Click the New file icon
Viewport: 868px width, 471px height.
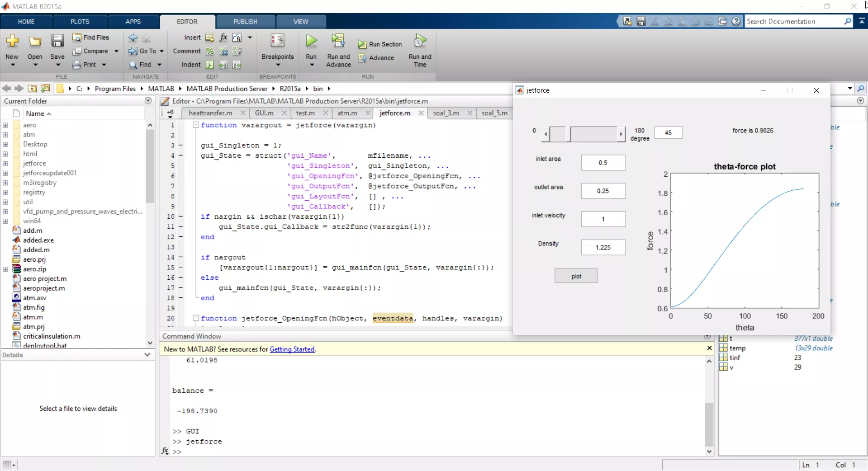[12, 41]
